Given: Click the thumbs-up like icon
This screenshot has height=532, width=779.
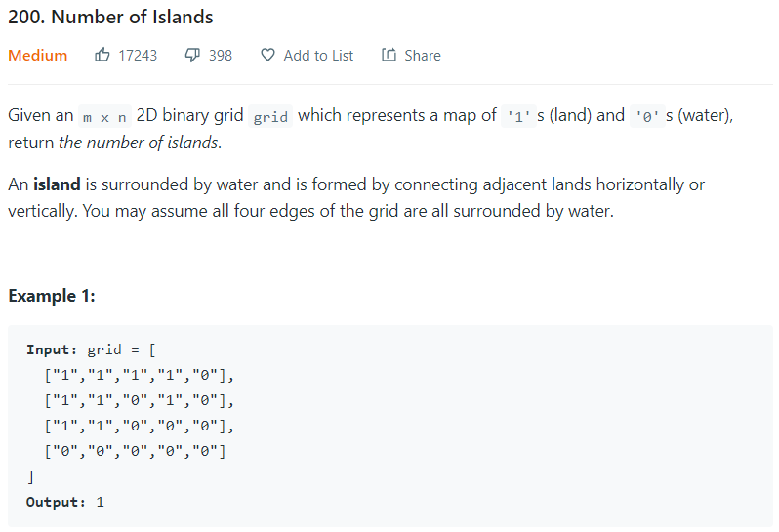Looking at the screenshot, I should (x=102, y=55).
